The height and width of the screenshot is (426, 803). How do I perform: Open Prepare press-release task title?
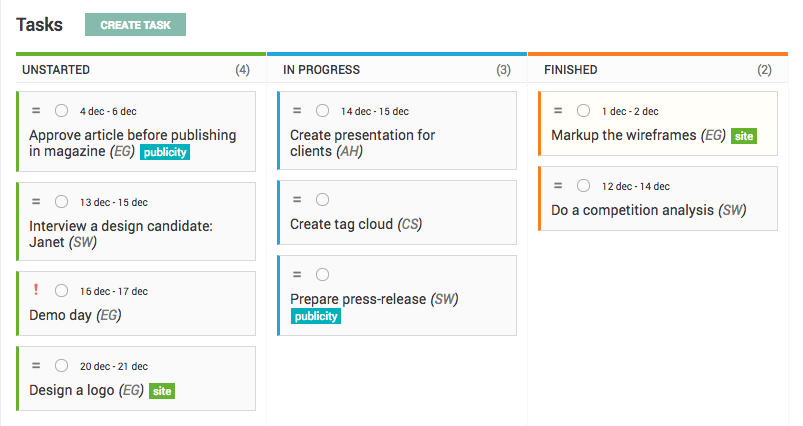point(359,299)
